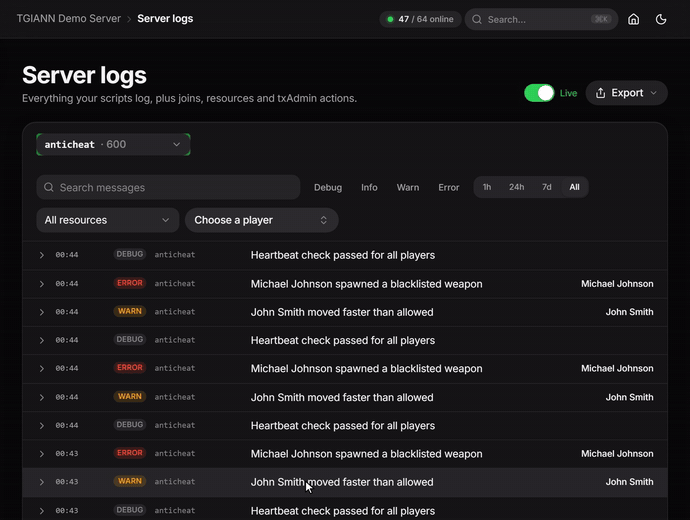The image size is (690, 520).
Task: Open the Export options menu
Action: pos(627,93)
